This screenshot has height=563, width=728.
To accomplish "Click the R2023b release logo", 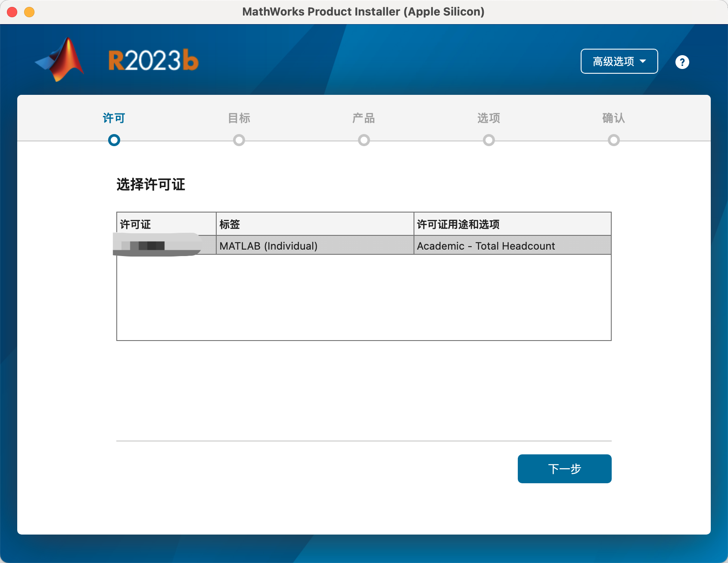I will coord(153,60).
